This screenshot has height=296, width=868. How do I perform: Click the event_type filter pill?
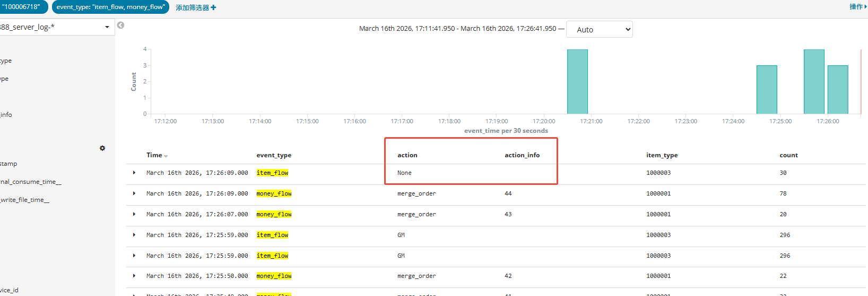[110, 7]
